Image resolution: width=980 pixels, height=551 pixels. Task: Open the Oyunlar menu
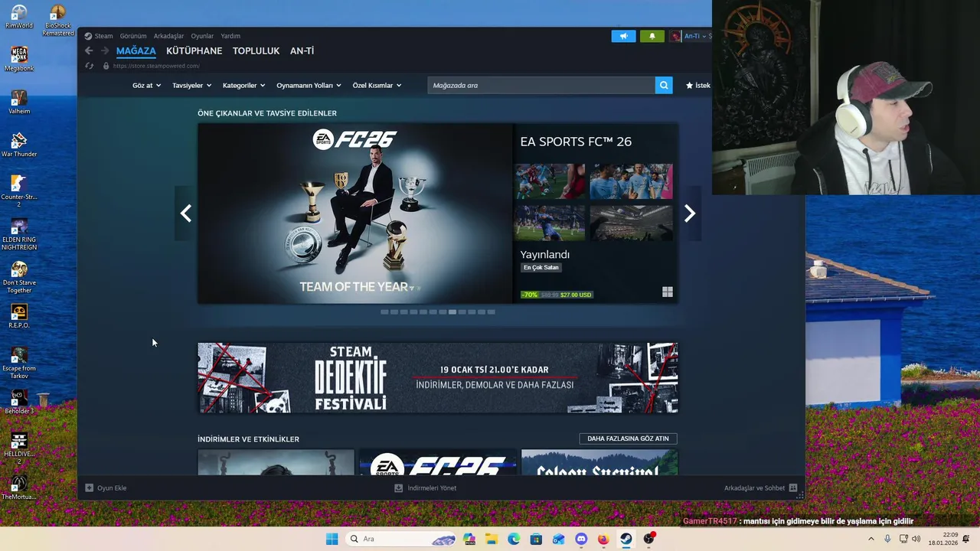tap(202, 36)
